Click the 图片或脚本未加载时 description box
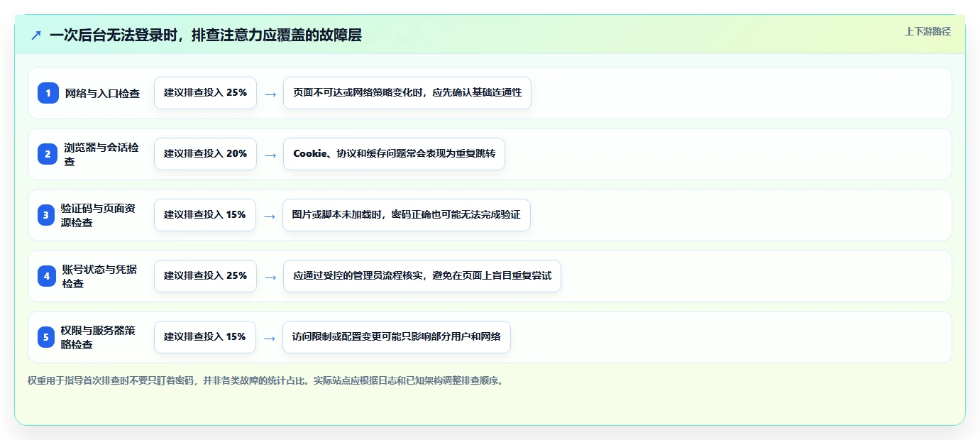This screenshot has width=980, height=440. click(407, 215)
